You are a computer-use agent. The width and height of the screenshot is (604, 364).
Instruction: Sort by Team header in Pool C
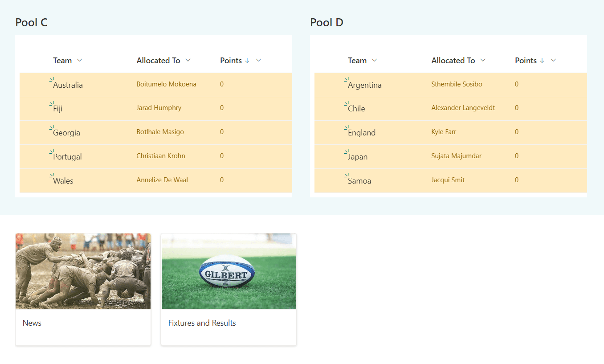click(x=62, y=61)
